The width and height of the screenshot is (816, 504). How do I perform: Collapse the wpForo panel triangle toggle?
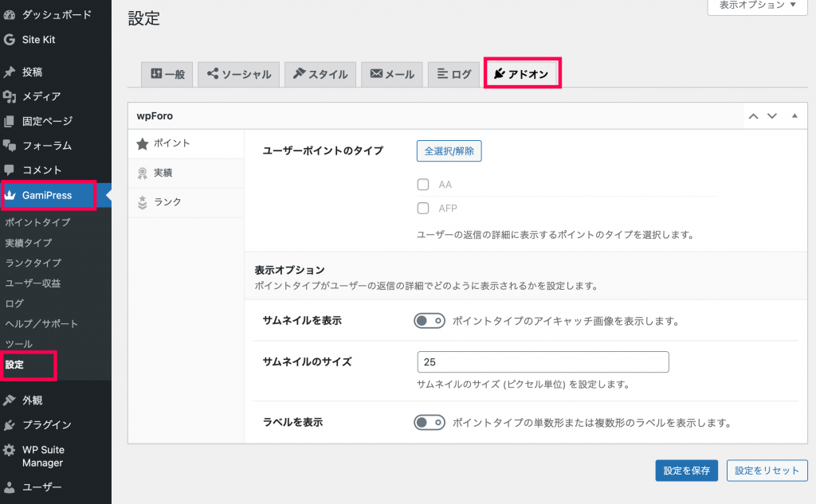794,116
